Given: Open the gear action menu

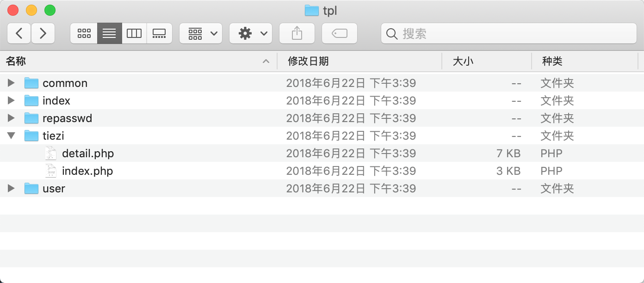Looking at the screenshot, I should click(x=251, y=33).
